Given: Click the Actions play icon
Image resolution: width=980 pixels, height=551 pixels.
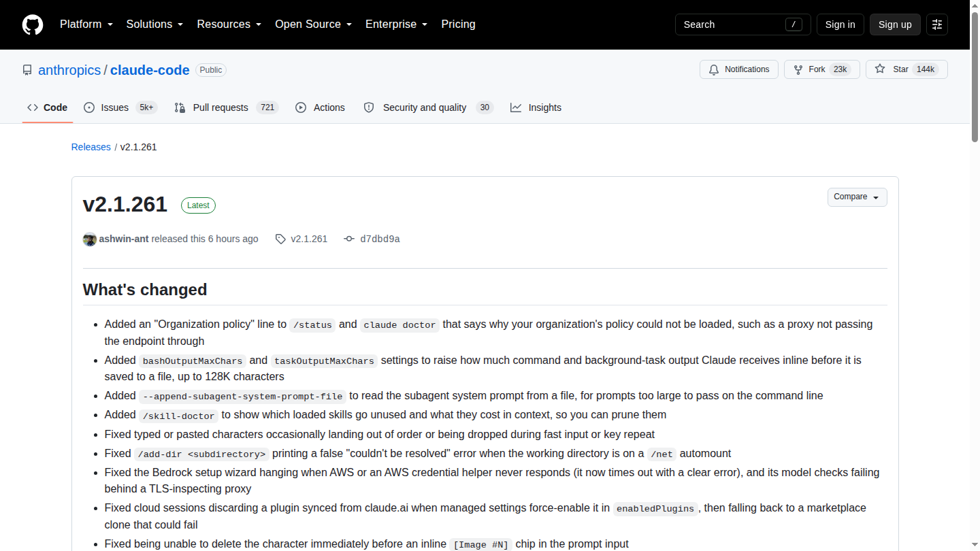Looking at the screenshot, I should (x=301, y=107).
